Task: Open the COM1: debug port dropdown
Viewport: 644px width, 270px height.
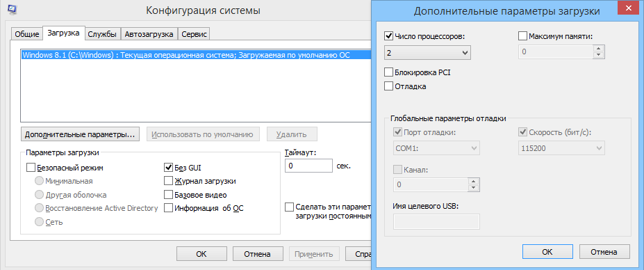Action: coord(436,148)
